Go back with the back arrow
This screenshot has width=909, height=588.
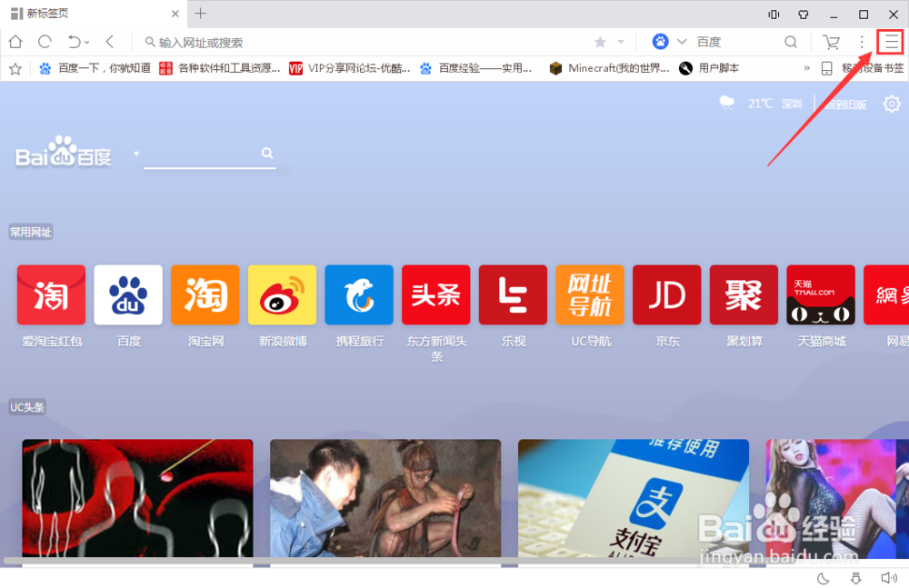pyautogui.click(x=110, y=42)
